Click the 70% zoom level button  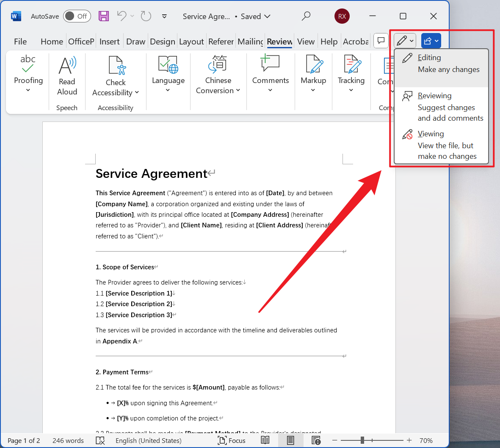pyautogui.click(x=426, y=440)
